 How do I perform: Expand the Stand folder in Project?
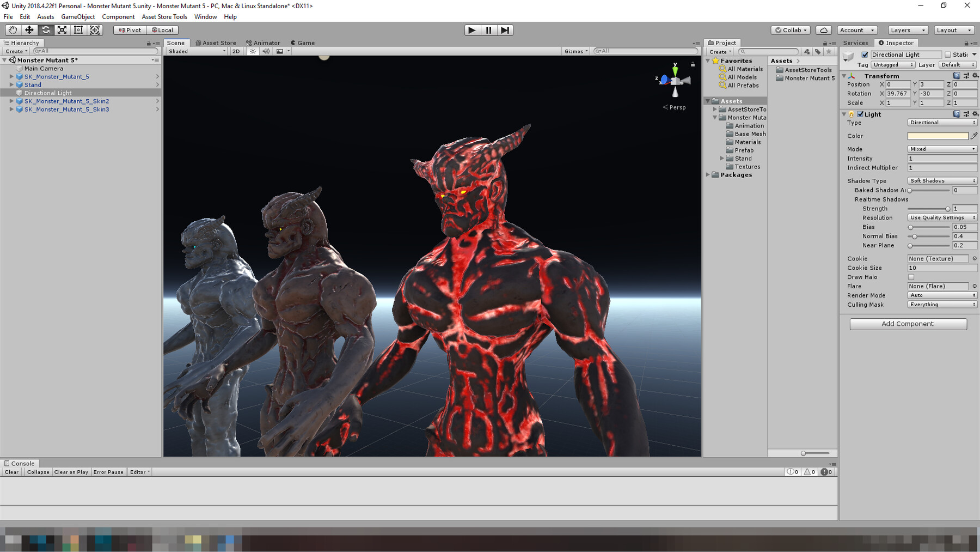point(722,159)
